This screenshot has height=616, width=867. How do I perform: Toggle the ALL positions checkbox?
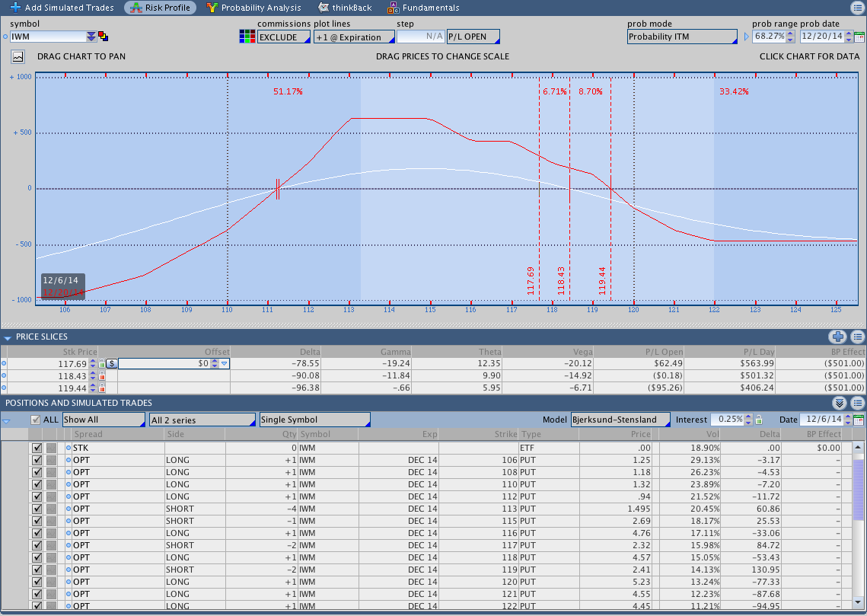coord(35,420)
